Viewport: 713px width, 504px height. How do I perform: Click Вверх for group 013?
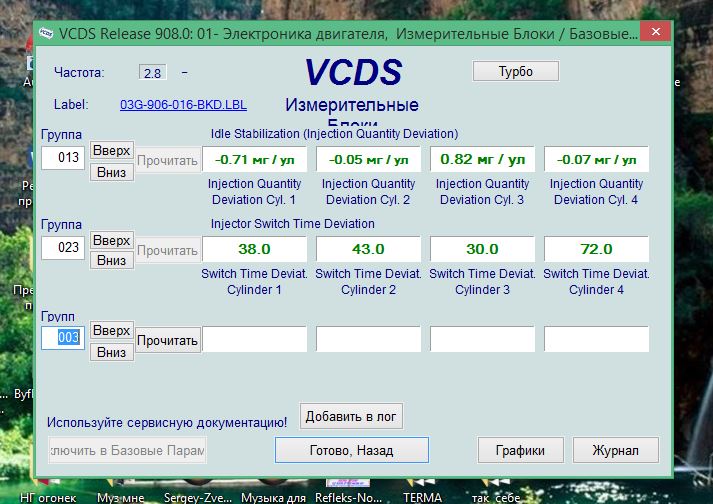[111, 150]
